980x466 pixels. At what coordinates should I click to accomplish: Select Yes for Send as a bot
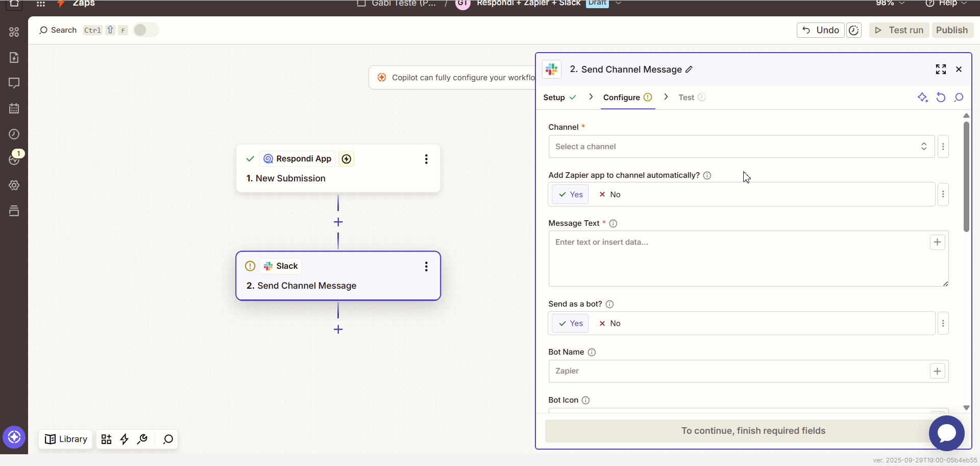(570, 323)
